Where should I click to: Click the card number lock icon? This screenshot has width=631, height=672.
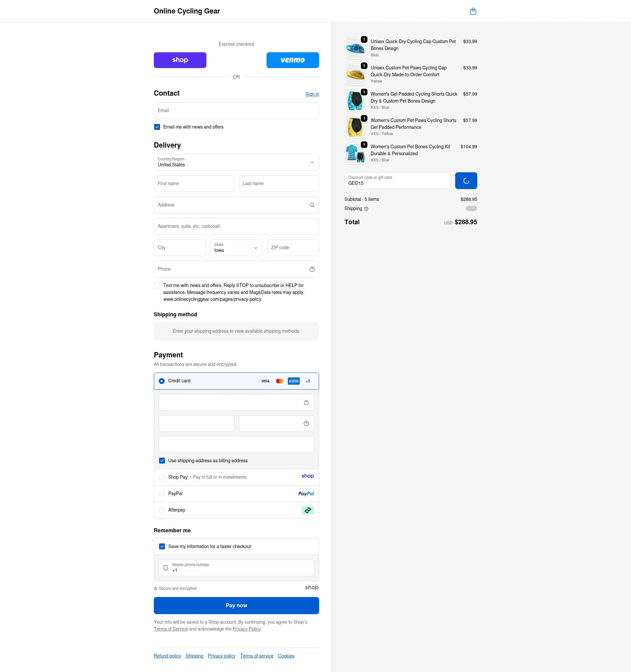[306, 403]
